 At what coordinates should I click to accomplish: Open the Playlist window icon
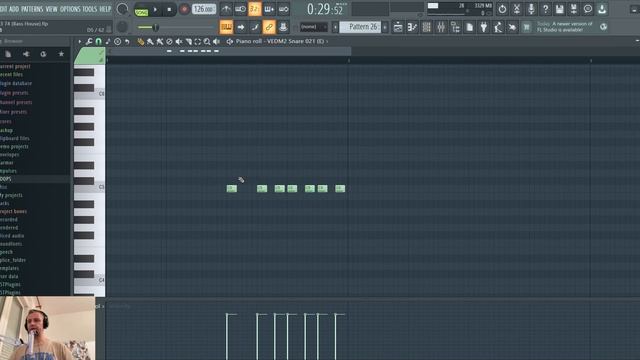(x=398, y=27)
